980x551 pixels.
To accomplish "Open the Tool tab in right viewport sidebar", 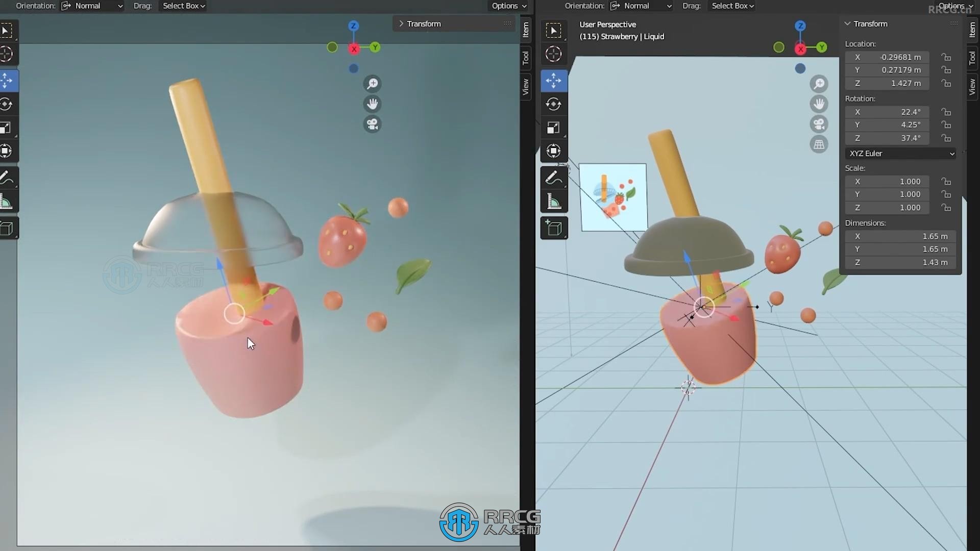I will pyautogui.click(x=972, y=58).
